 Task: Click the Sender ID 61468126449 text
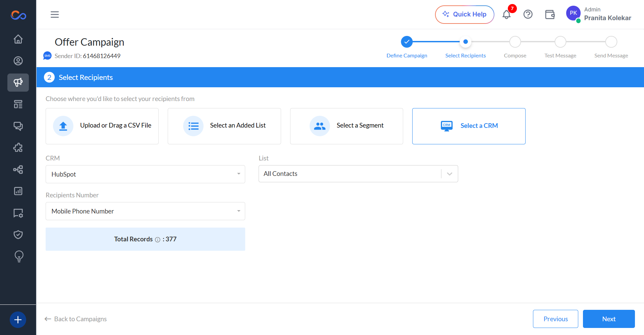coord(88,56)
